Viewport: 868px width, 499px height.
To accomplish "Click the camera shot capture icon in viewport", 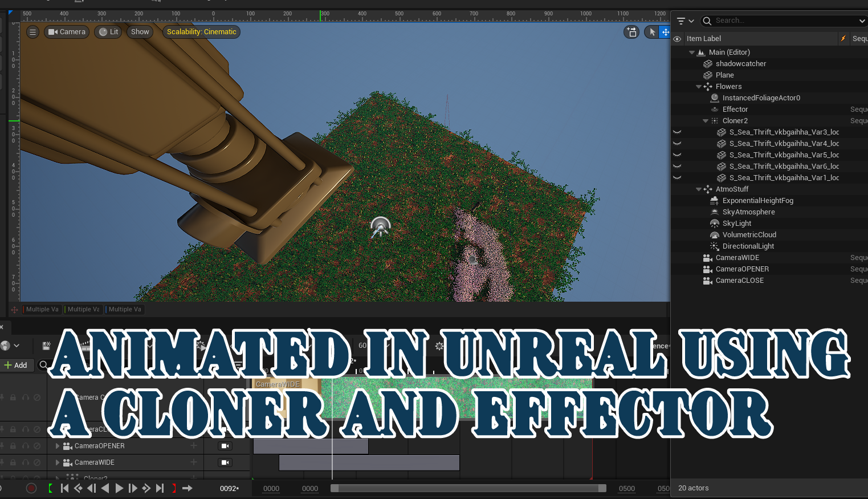I will 631,32.
